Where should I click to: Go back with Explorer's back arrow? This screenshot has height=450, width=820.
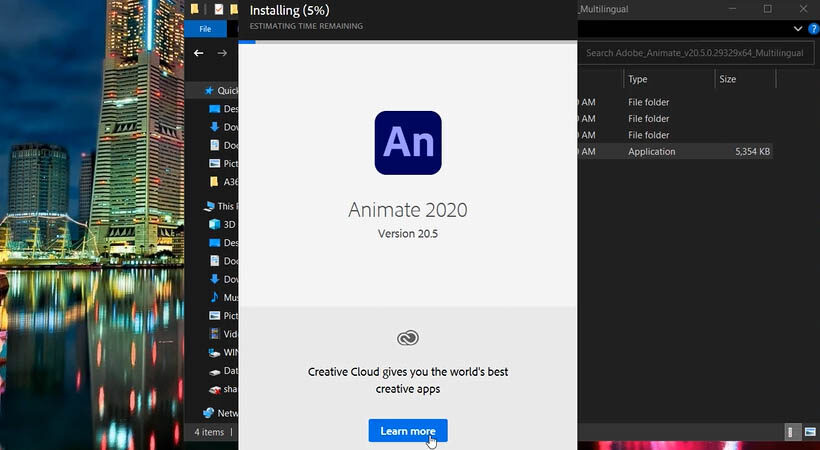tap(199, 53)
